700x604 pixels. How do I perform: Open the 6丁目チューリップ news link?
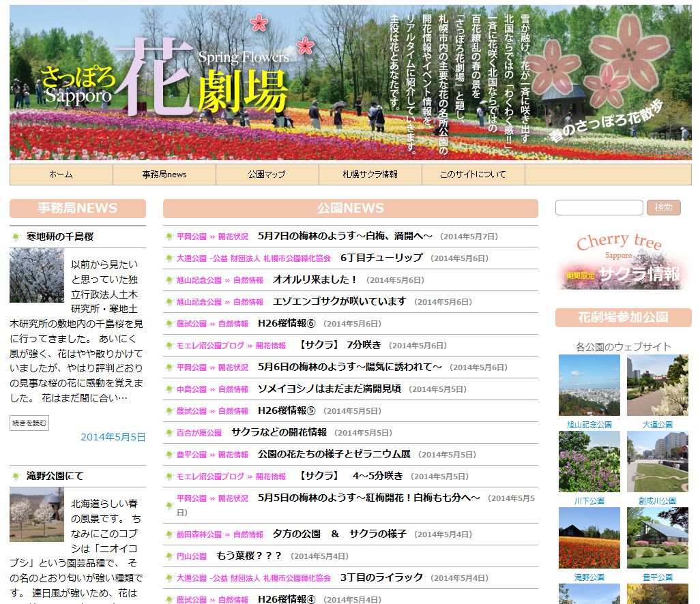click(381, 258)
